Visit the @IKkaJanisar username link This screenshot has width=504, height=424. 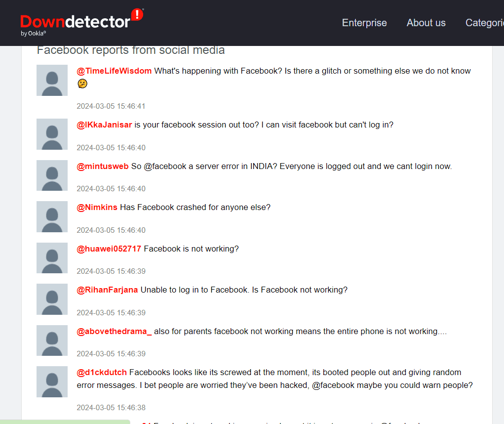(x=104, y=125)
